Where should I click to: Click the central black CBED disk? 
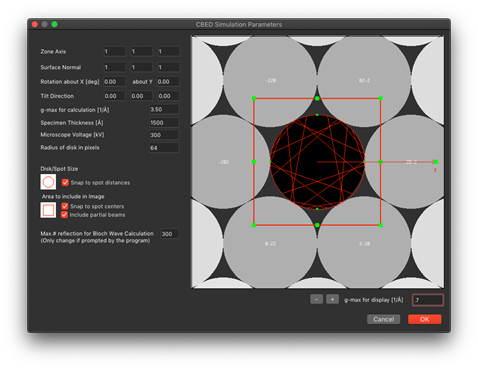(317, 162)
